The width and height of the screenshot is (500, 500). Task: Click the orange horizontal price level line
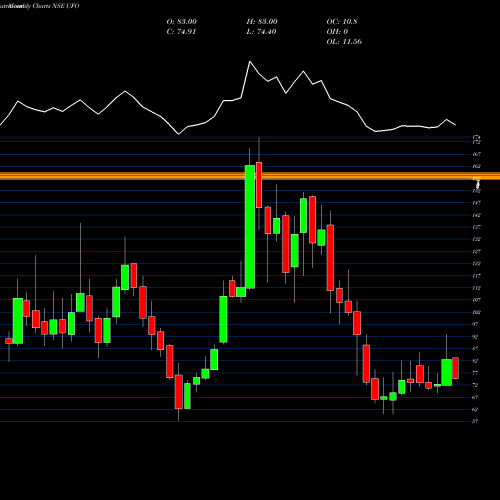[x=250, y=176]
